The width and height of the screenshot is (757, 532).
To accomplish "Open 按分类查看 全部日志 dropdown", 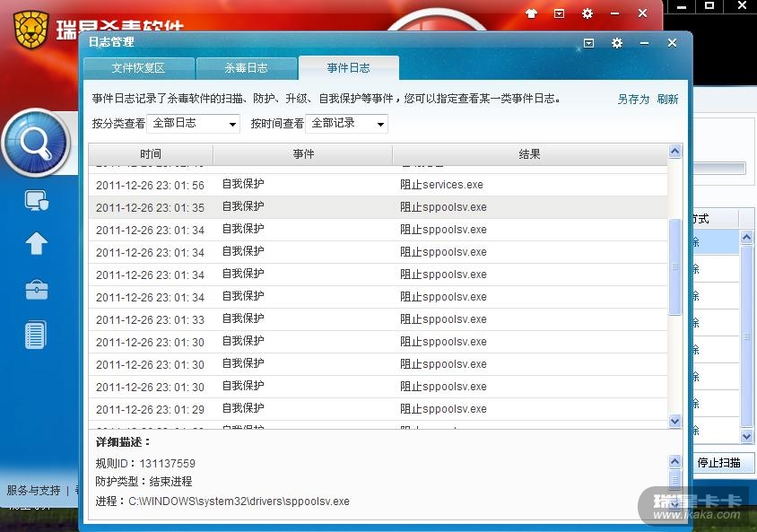I will click(x=193, y=124).
